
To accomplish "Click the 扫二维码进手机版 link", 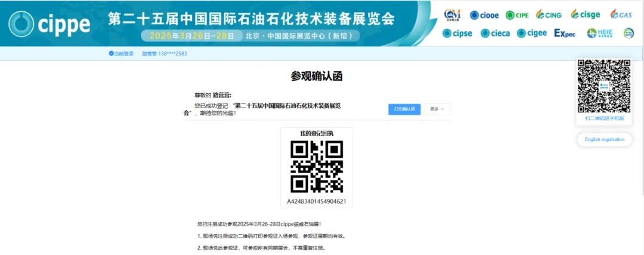I will 605,118.
